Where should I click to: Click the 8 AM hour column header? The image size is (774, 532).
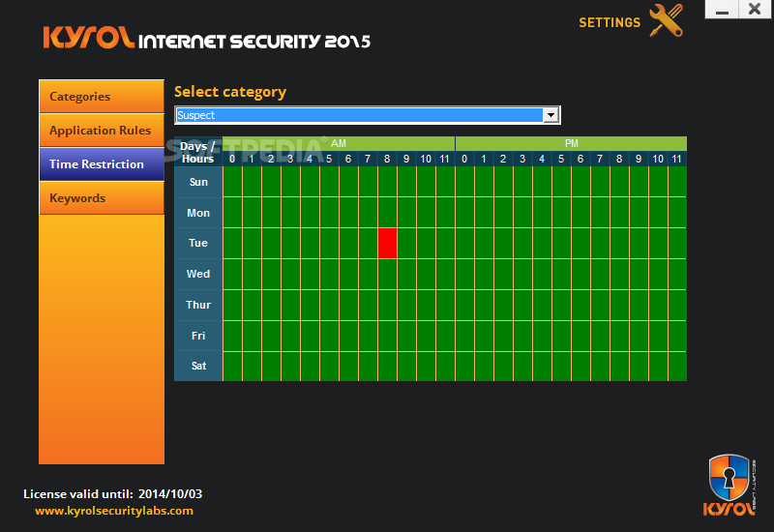tap(387, 159)
